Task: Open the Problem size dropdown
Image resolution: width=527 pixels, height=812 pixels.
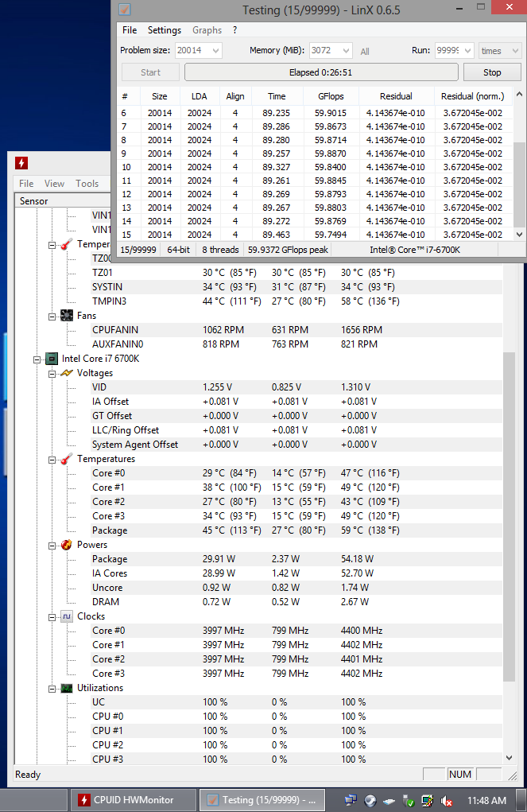Action: [x=216, y=51]
